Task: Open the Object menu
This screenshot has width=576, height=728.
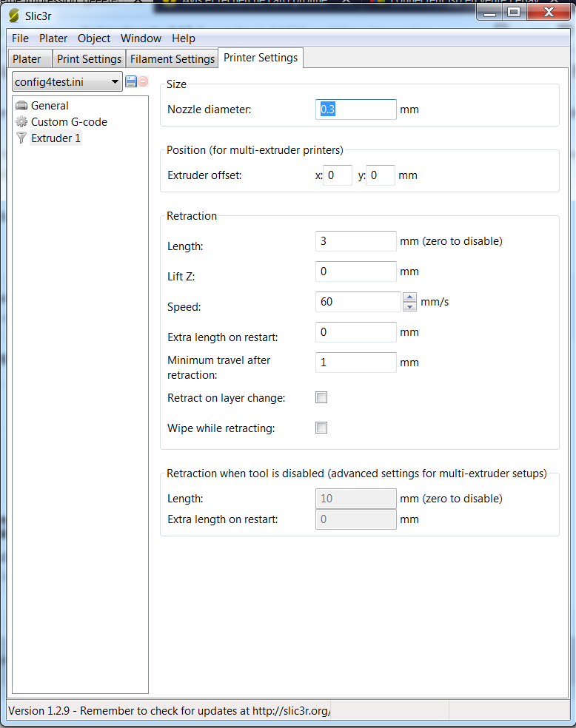Action: (x=94, y=38)
